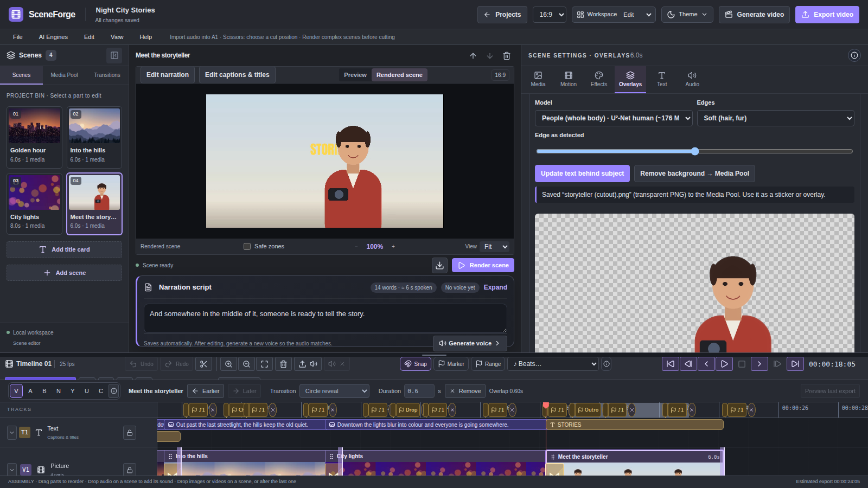Jump to timeline end
The image size is (868, 488).
(x=795, y=364)
